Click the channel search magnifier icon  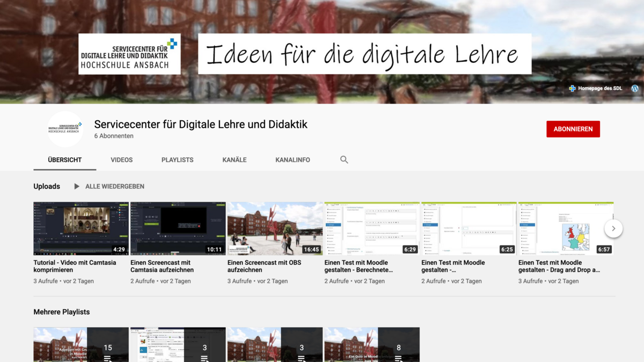pyautogui.click(x=344, y=160)
